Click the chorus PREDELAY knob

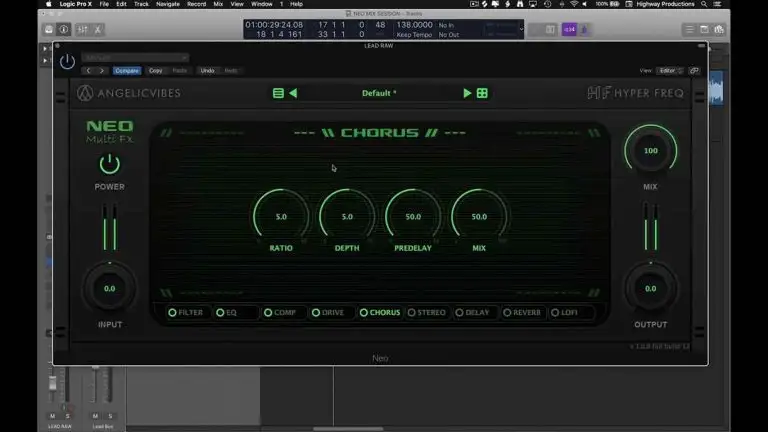point(413,216)
